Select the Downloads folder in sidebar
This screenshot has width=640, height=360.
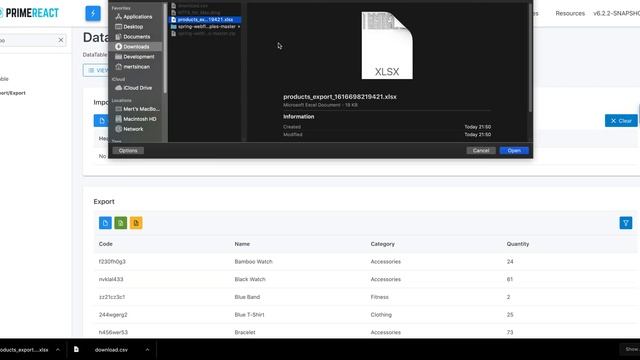(x=136, y=47)
